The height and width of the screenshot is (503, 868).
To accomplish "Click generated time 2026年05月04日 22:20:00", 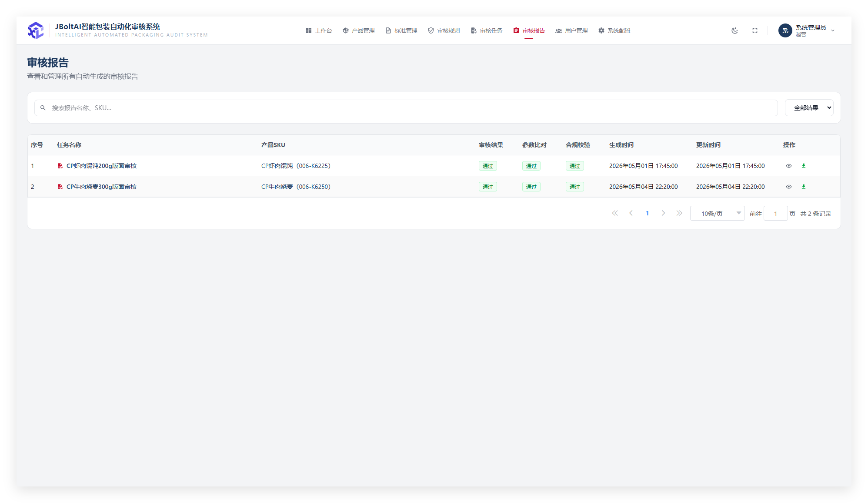I will click(643, 187).
